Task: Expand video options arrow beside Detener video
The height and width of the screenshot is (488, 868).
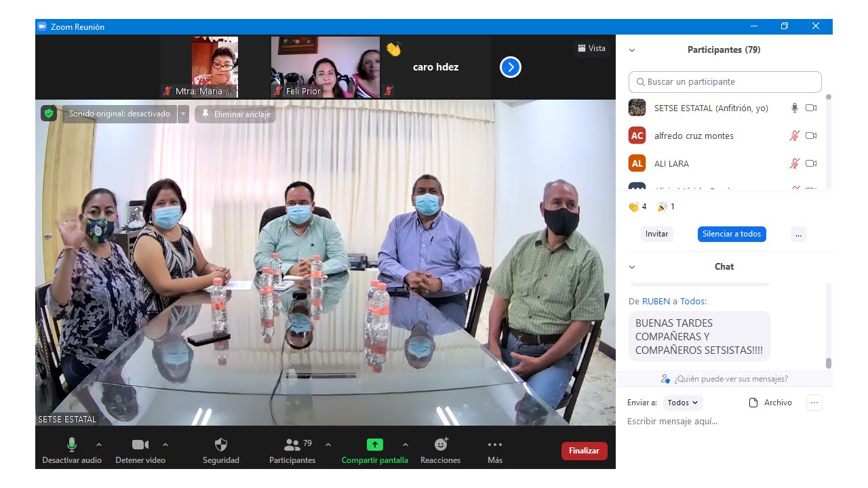Action: tap(165, 445)
